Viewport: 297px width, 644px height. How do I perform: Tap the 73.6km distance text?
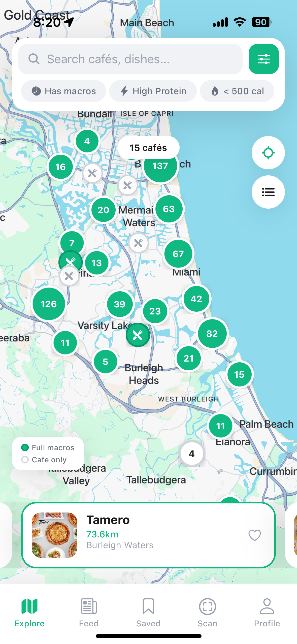pyautogui.click(x=102, y=534)
